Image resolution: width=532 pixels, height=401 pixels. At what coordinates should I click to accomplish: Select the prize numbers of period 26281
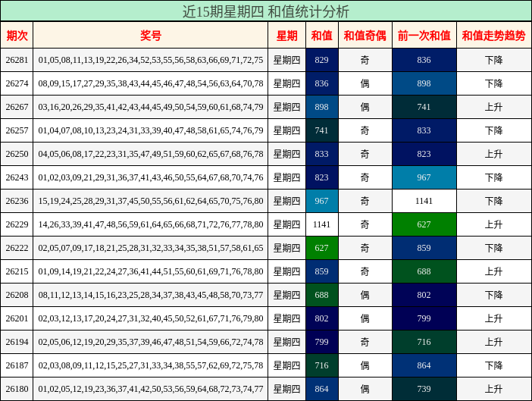pos(151,60)
